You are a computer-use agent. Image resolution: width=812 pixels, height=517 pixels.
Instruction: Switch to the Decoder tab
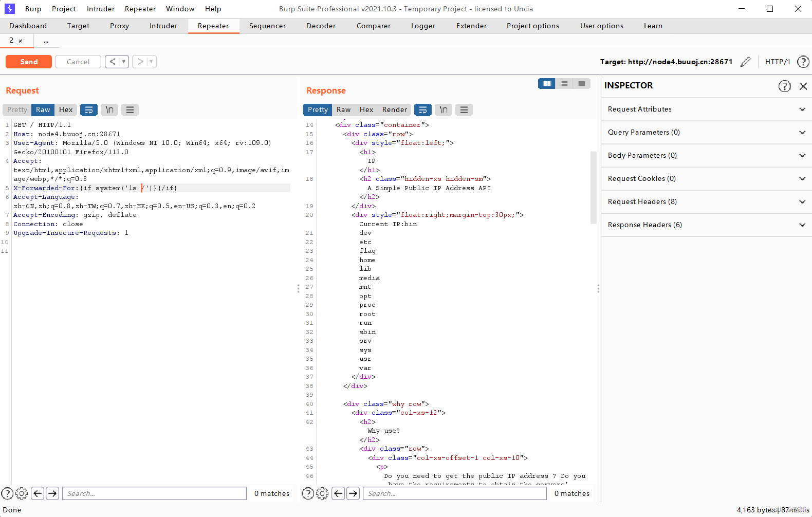click(321, 26)
